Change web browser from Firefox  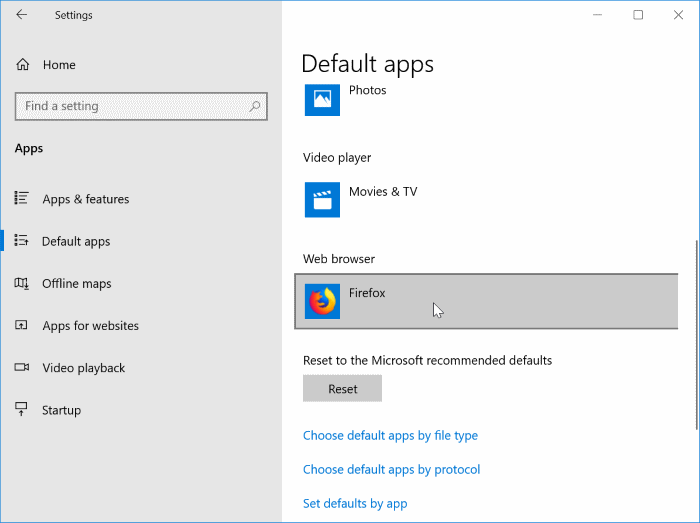486,301
